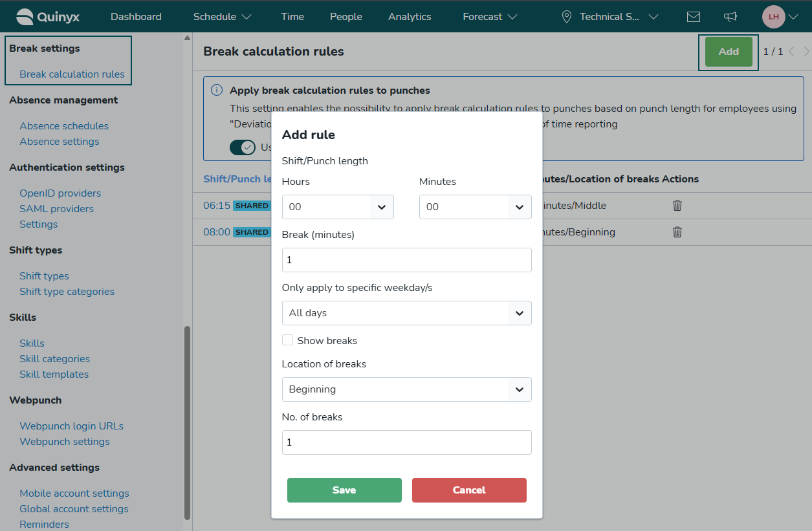Screen dimensions: 812x531
Task: Click the Quinyx logo icon
Action: coord(25,17)
